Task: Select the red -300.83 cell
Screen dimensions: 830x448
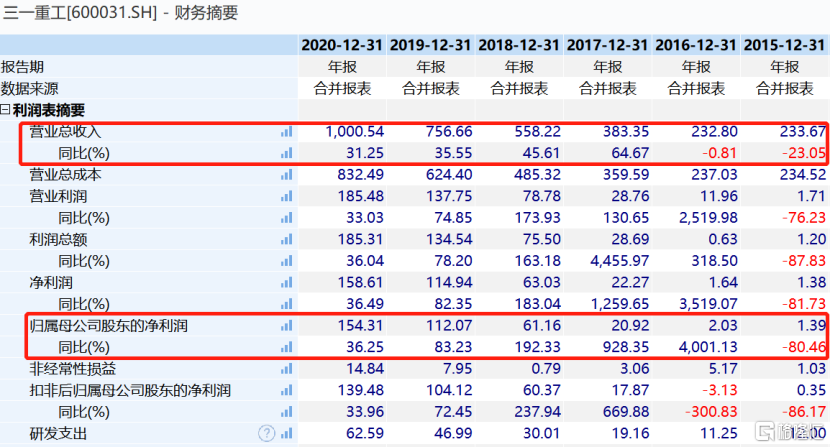Action: pos(711,412)
